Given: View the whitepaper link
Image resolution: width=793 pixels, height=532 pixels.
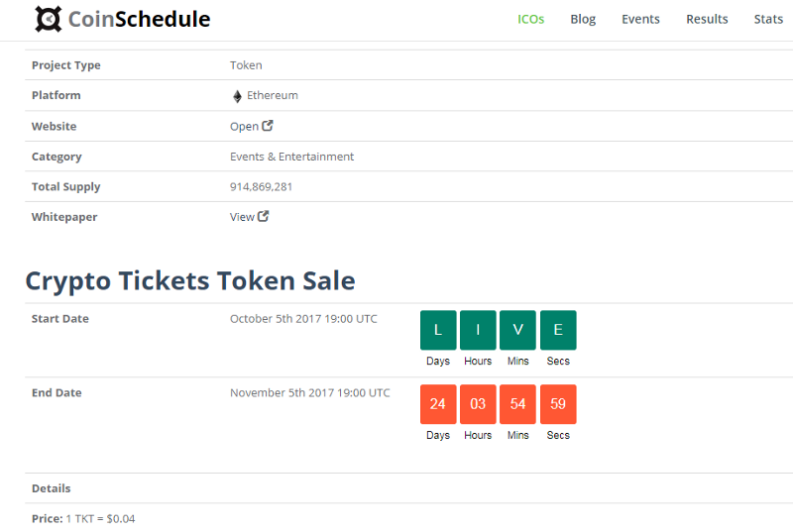Looking at the screenshot, I should click(x=242, y=217).
